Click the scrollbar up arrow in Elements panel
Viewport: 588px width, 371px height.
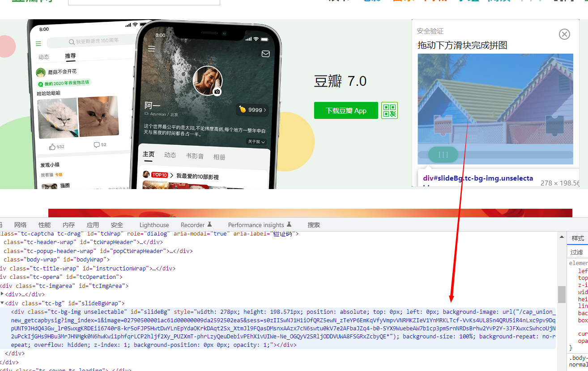click(x=562, y=236)
